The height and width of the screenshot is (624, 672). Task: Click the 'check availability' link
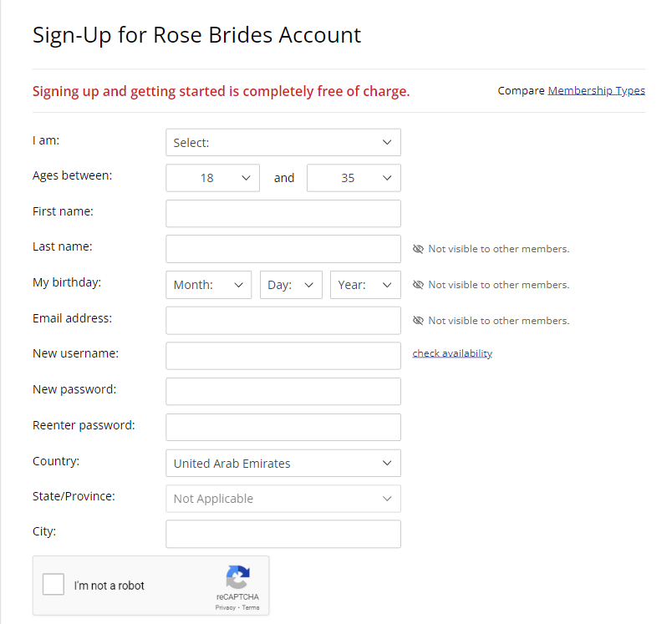451,353
